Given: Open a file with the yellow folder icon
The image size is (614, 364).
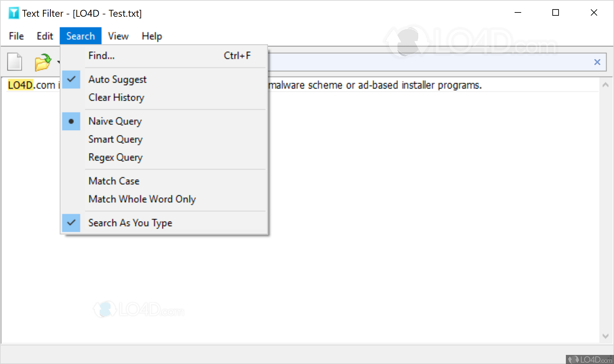Looking at the screenshot, I should (42, 62).
